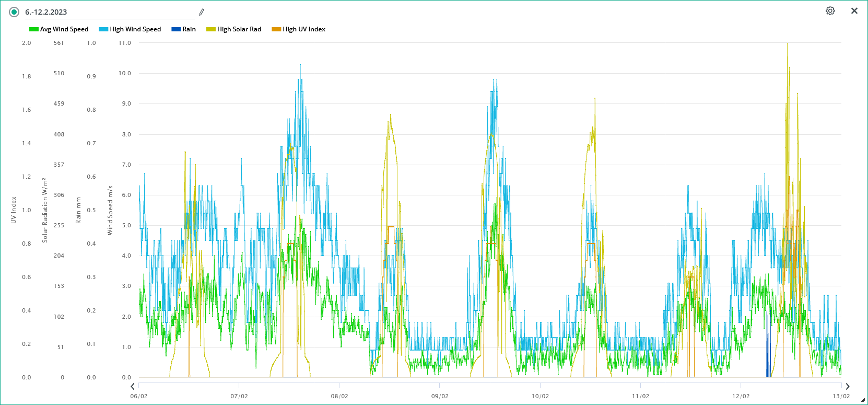Toggle Avg Wind Speed series in legend

(59, 29)
